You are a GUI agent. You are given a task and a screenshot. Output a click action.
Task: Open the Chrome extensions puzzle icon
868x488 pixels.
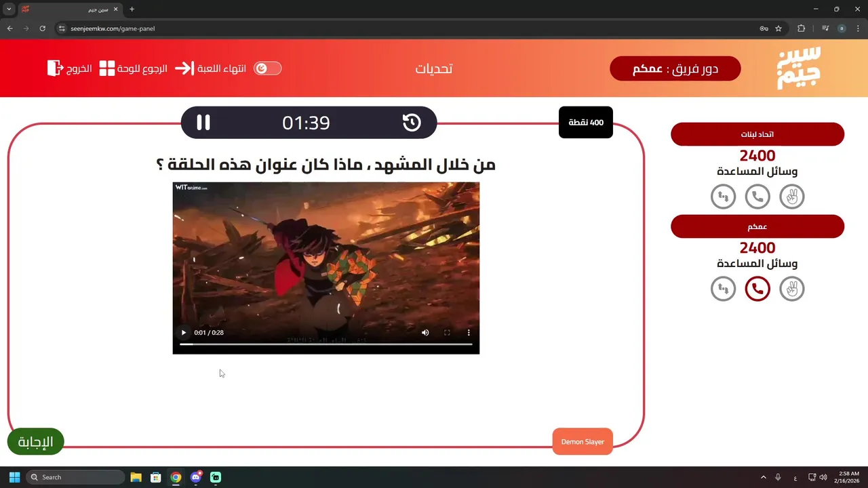coord(801,28)
